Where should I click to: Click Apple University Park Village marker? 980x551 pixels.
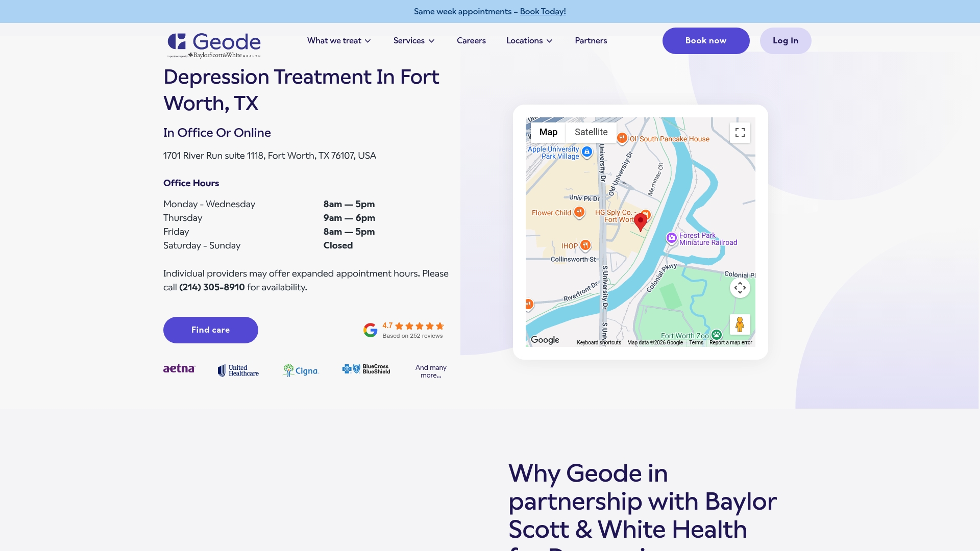[x=587, y=152]
